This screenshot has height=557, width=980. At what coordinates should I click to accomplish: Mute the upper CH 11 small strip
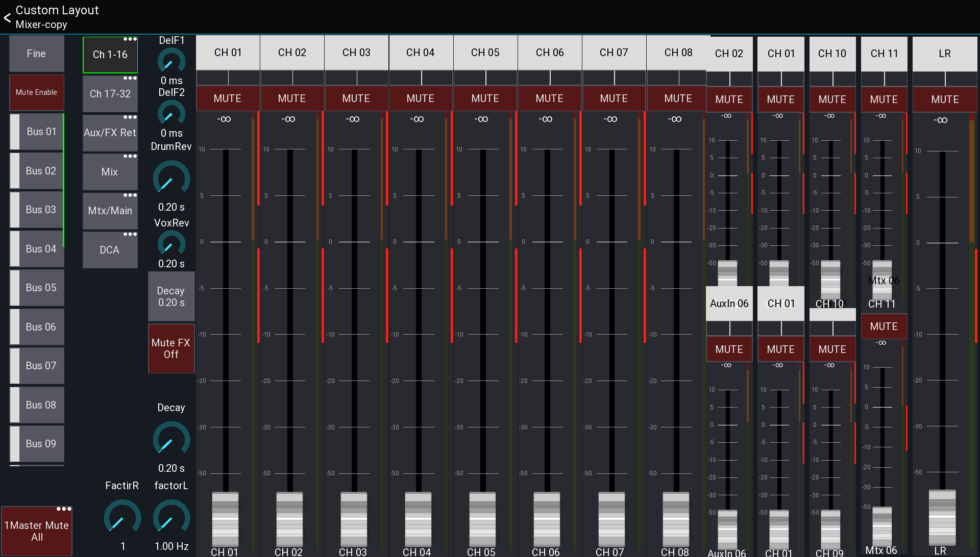pos(884,99)
